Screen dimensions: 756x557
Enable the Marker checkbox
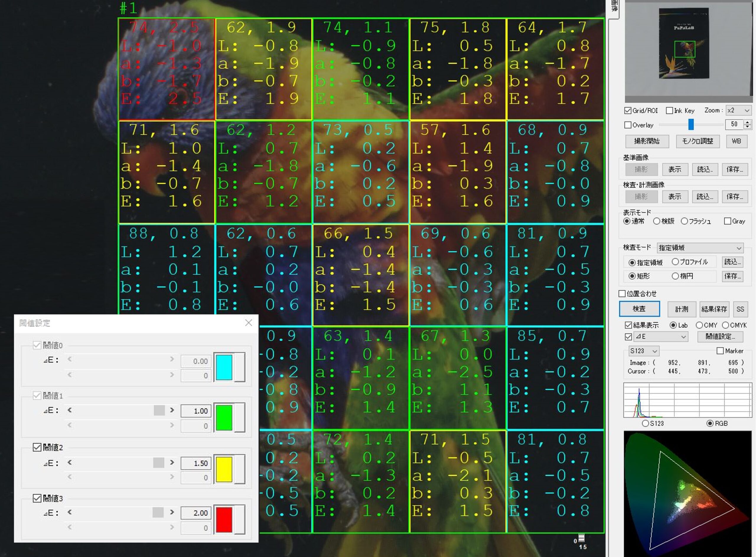pos(720,351)
